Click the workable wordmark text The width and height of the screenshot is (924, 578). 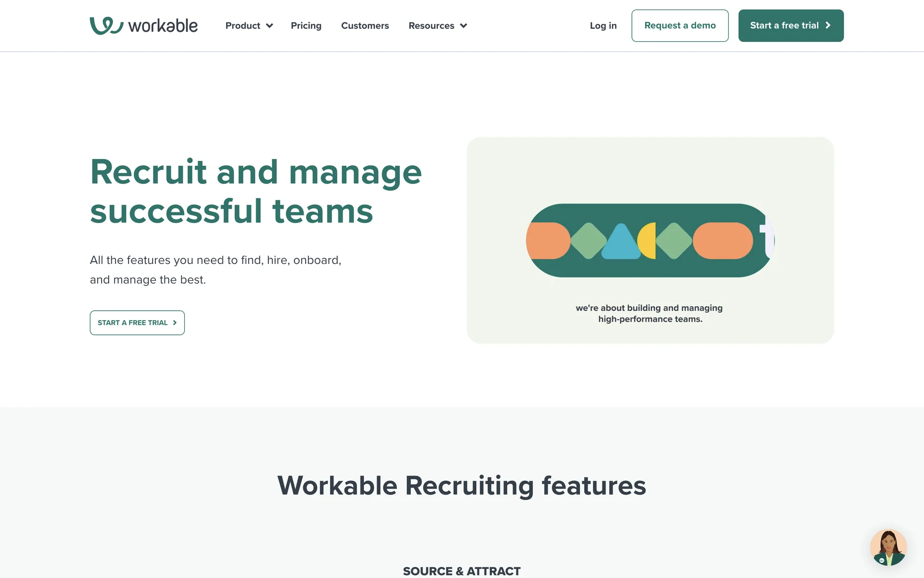[x=163, y=26]
